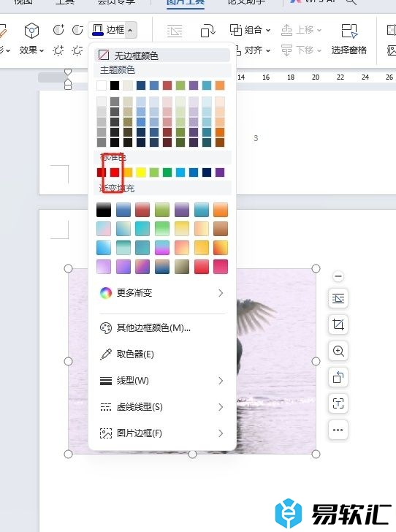Click the increase contrast icon
Image resolution: width=396 pixels, height=532 pixels.
[58, 30]
